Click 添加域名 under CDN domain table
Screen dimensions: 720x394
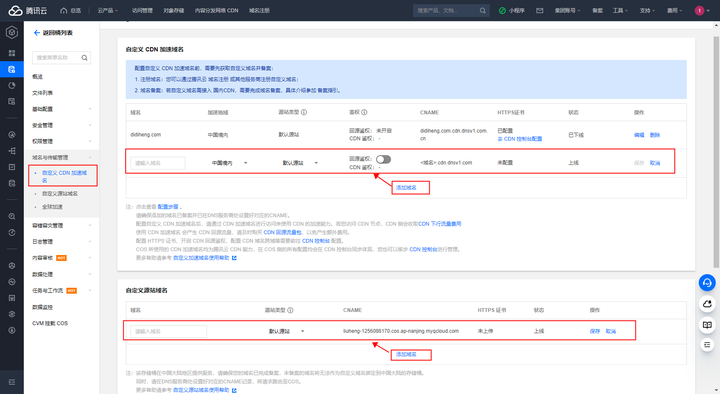click(406, 187)
